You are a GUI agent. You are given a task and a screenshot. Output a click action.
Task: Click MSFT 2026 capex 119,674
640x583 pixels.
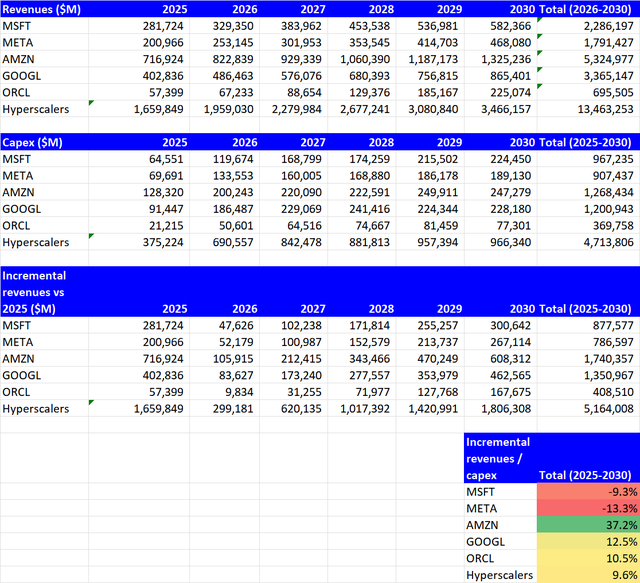coord(224,159)
